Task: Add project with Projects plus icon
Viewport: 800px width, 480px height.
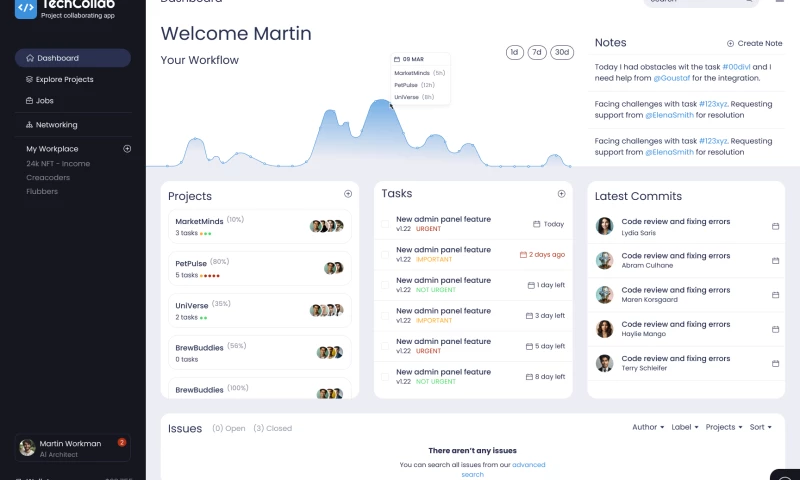Action: [x=348, y=194]
